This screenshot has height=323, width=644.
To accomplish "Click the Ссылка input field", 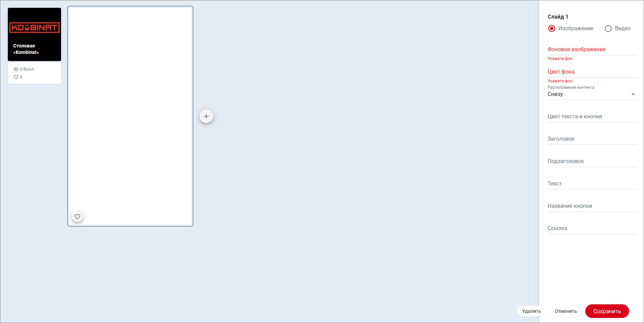I will (x=592, y=228).
